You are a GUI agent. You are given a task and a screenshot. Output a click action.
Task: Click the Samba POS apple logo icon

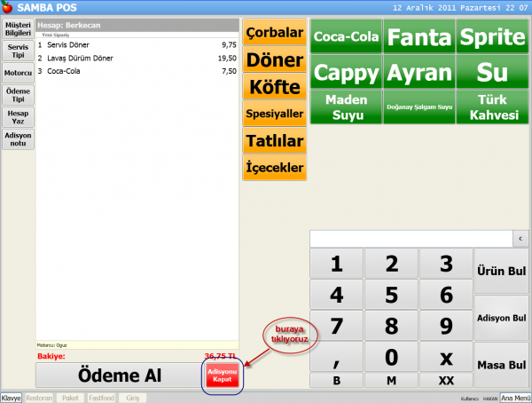7,7
